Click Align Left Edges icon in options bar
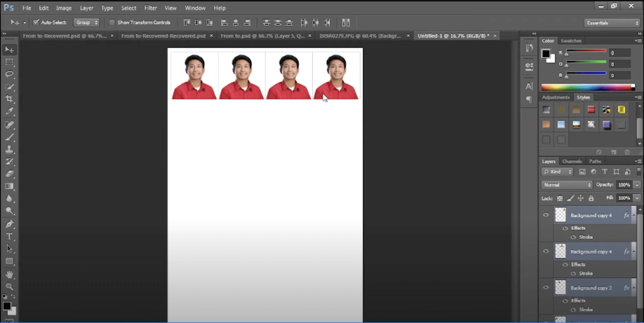This screenshot has height=323, width=644. pyautogui.click(x=225, y=23)
